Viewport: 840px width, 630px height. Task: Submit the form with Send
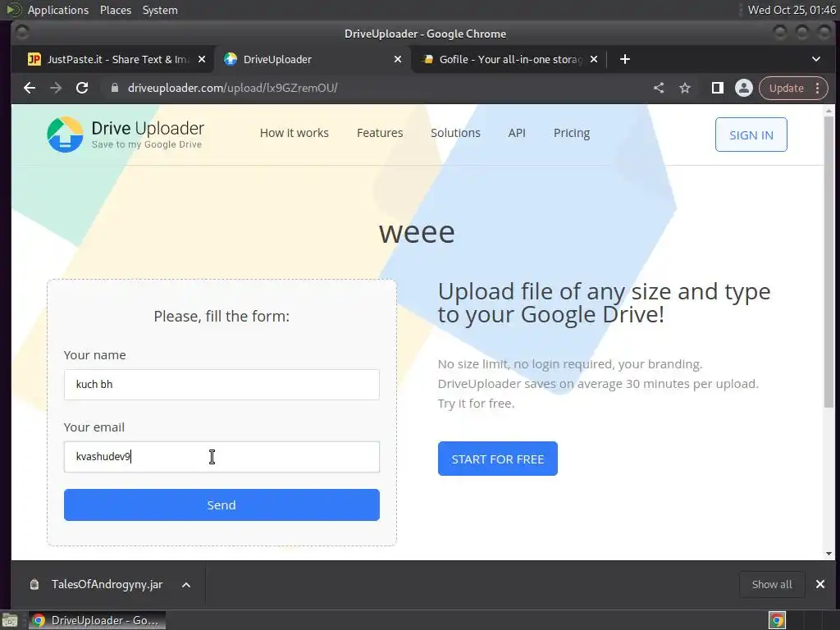coord(221,504)
